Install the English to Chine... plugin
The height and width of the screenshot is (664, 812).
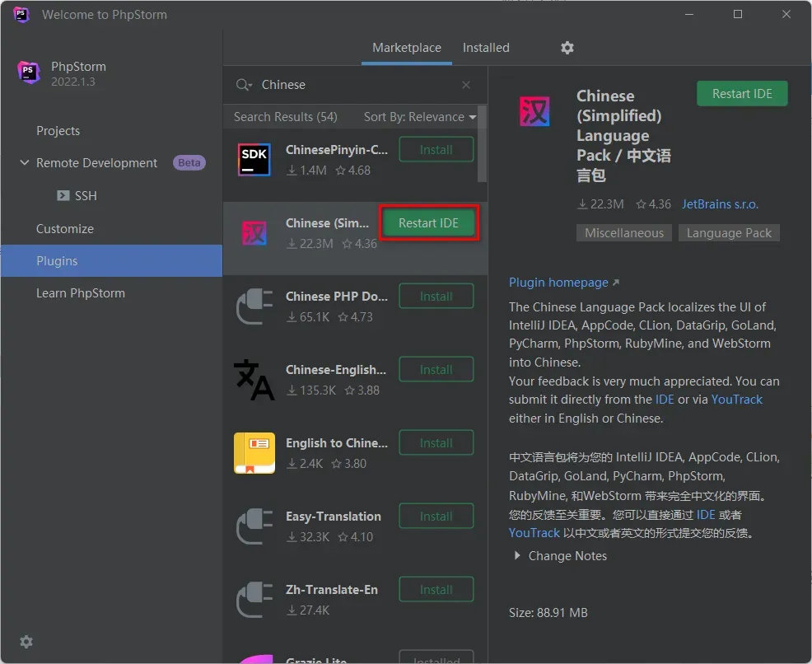pos(436,443)
